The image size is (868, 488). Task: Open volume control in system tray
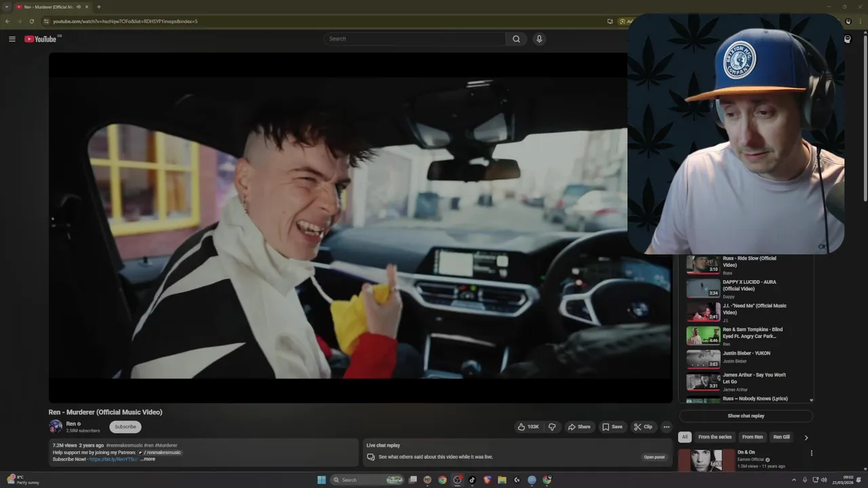(x=824, y=480)
